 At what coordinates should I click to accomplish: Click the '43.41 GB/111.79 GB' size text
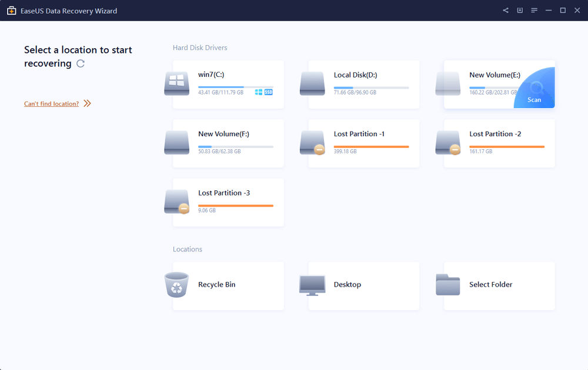point(220,93)
